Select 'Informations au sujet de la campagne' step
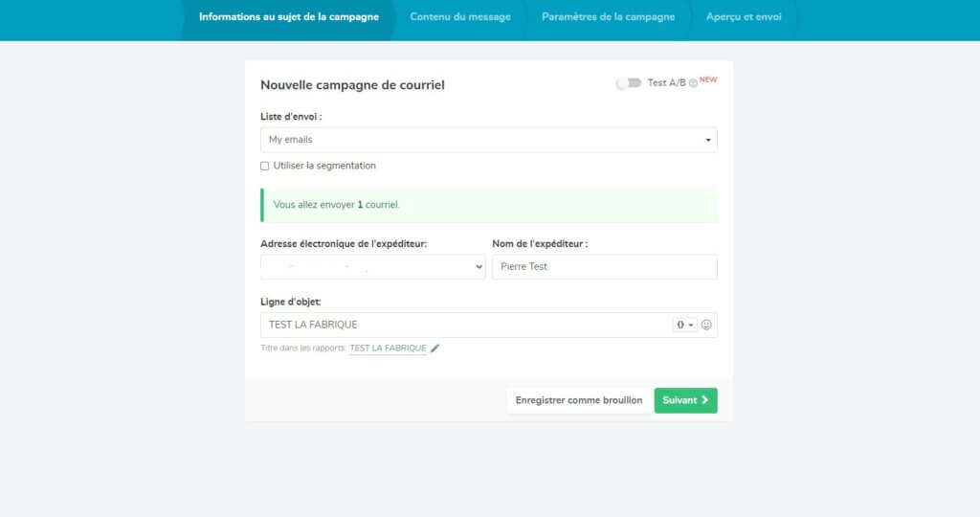This screenshot has width=980, height=517. 288,16
